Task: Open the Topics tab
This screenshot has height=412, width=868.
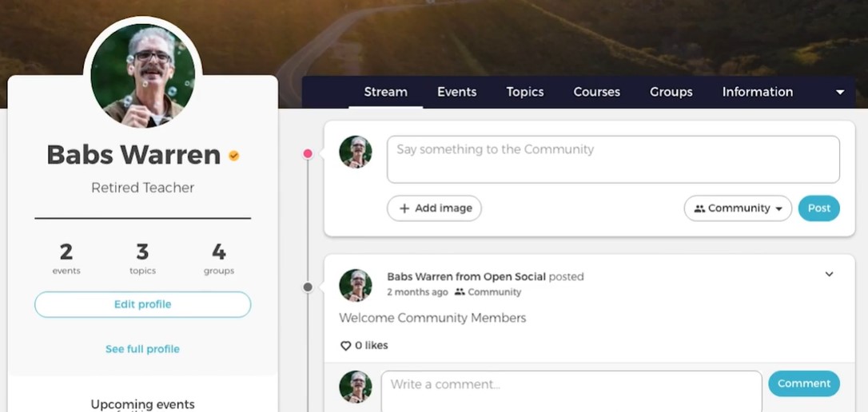Action: click(x=525, y=92)
